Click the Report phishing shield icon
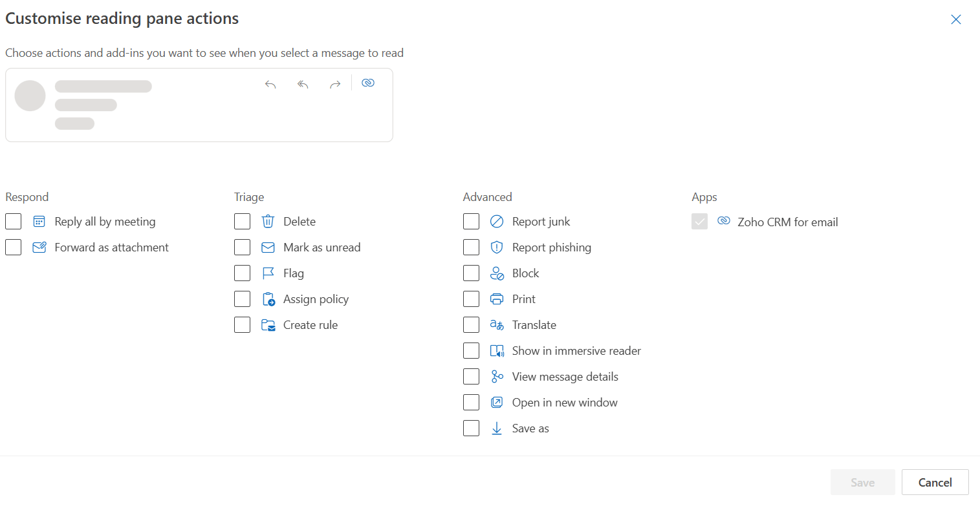This screenshot has width=980, height=506. coord(497,248)
